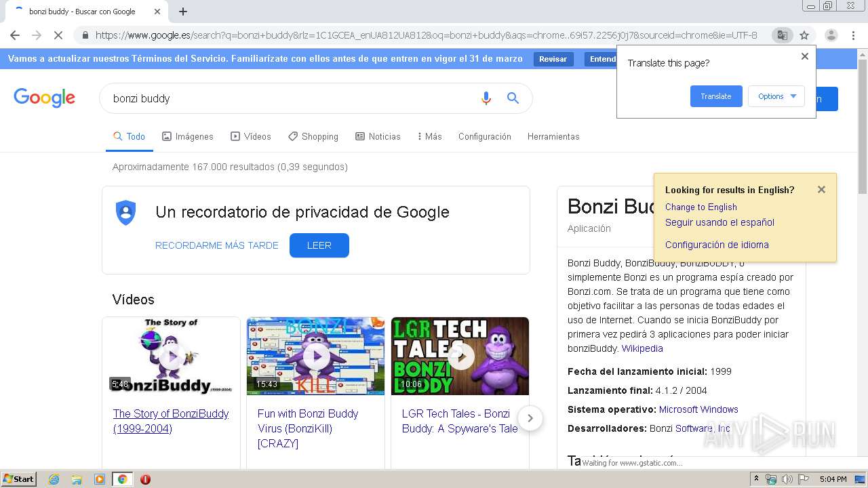The image size is (868, 488).
Task: Show more videos with the carousel arrow
Action: pos(530,418)
